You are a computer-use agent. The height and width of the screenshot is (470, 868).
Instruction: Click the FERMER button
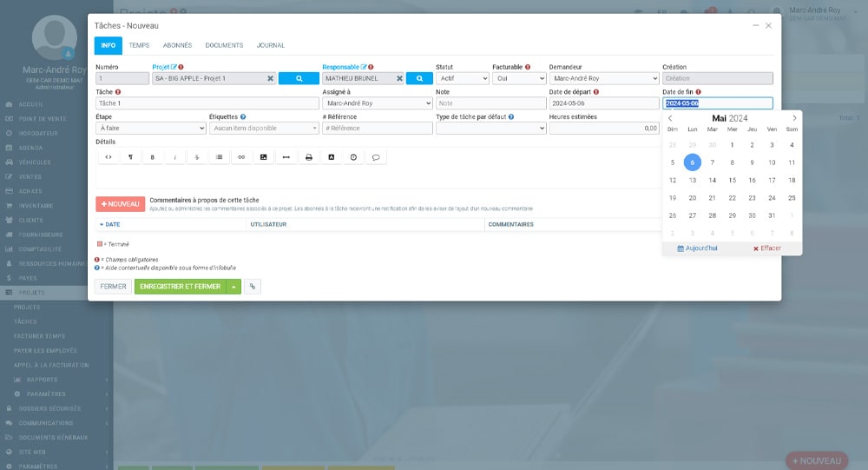pos(113,286)
